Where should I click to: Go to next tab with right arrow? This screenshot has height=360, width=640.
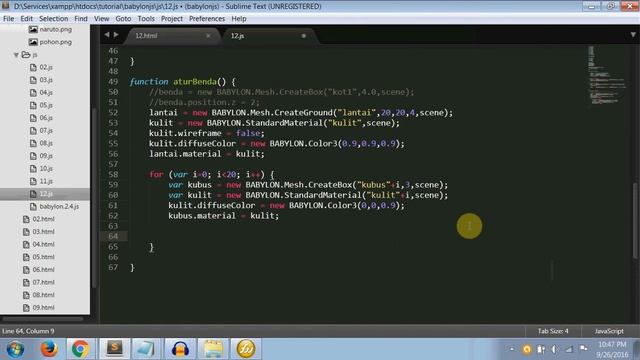click(116, 35)
